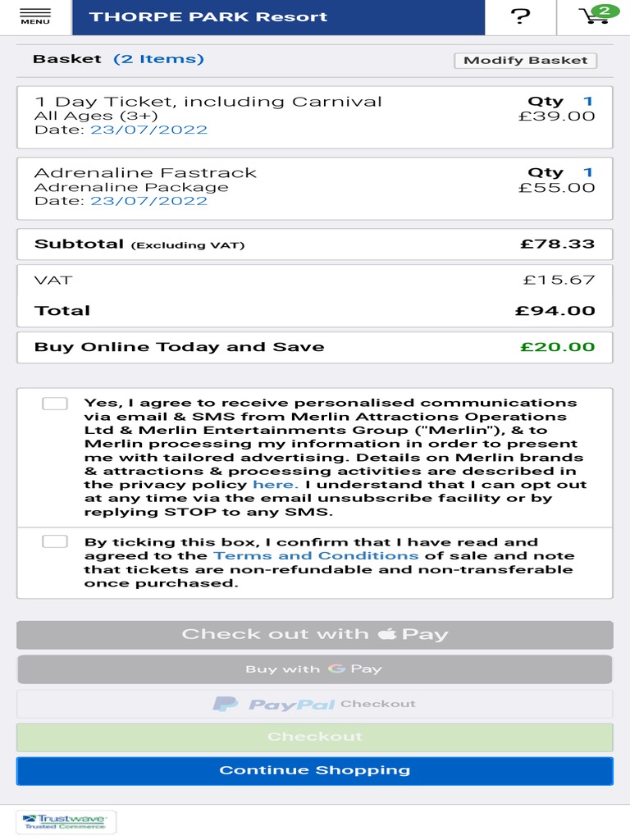This screenshot has width=630, height=840.
Task: Click the Adrenaline Fastrack date link
Action: pyautogui.click(x=148, y=201)
